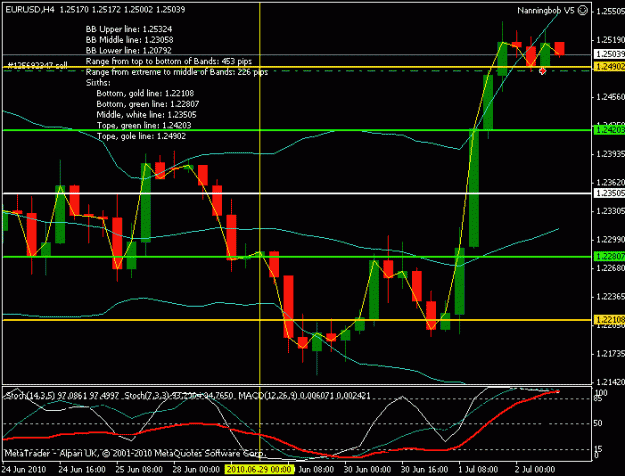Viewport: 625px width, 476px height.
Task: Click the 1.22365 price scale value
Action: coord(610,297)
